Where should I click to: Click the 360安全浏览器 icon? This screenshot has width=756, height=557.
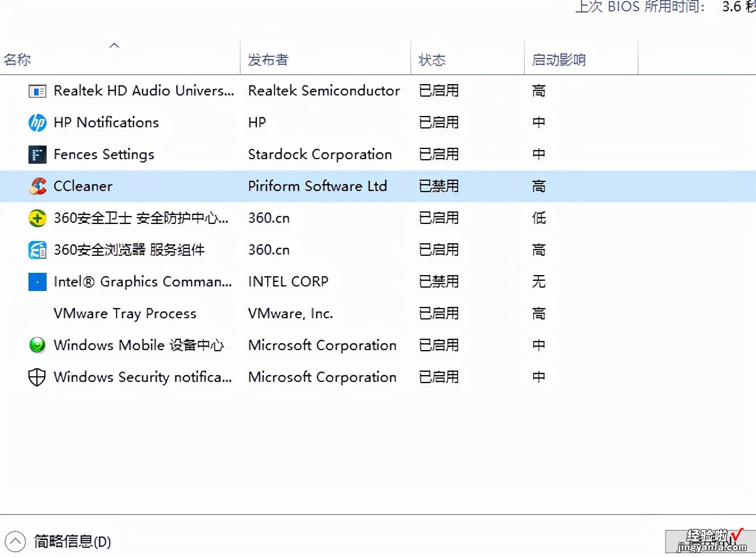point(37,250)
